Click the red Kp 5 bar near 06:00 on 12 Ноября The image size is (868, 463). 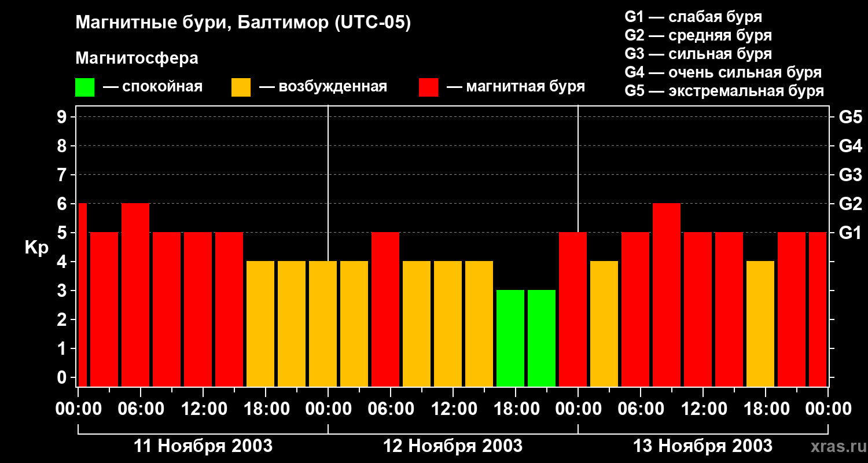point(385,309)
